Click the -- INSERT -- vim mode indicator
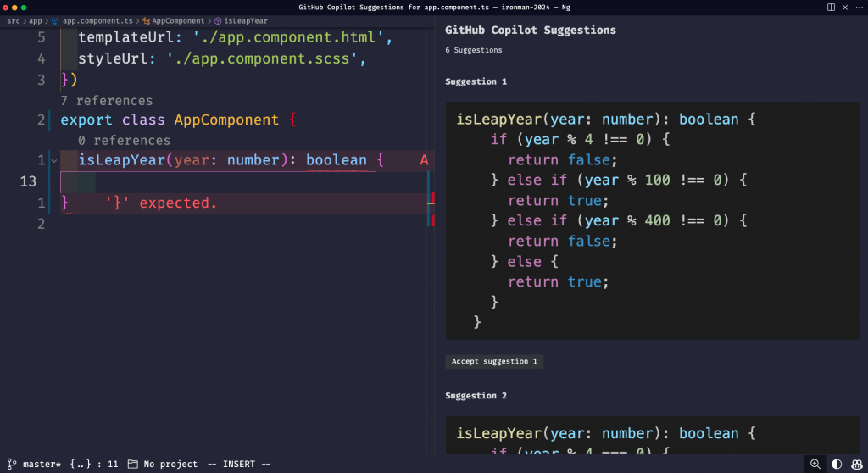The image size is (868, 473). click(x=238, y=465)
